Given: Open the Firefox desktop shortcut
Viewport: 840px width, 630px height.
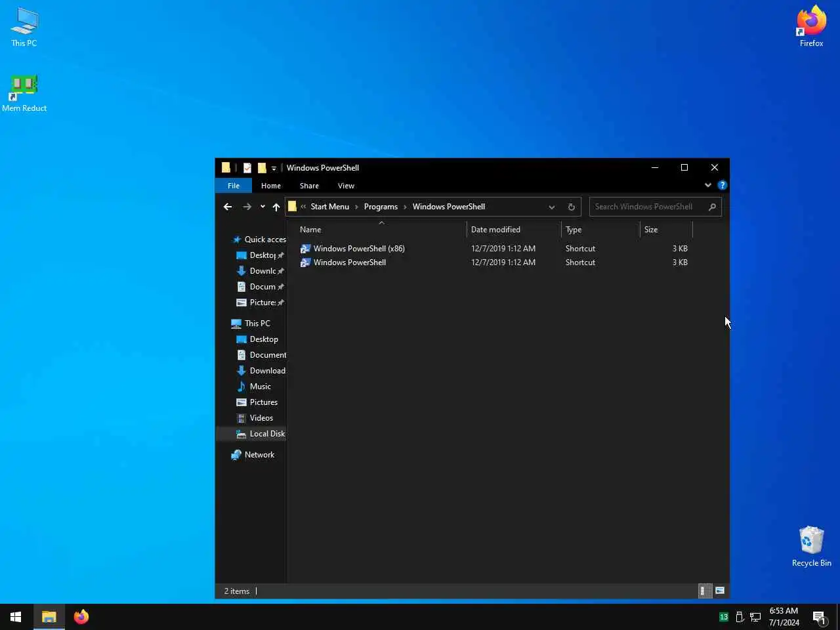Looking at the screenshot, I should pyautogui.click(x=811, y=28).
